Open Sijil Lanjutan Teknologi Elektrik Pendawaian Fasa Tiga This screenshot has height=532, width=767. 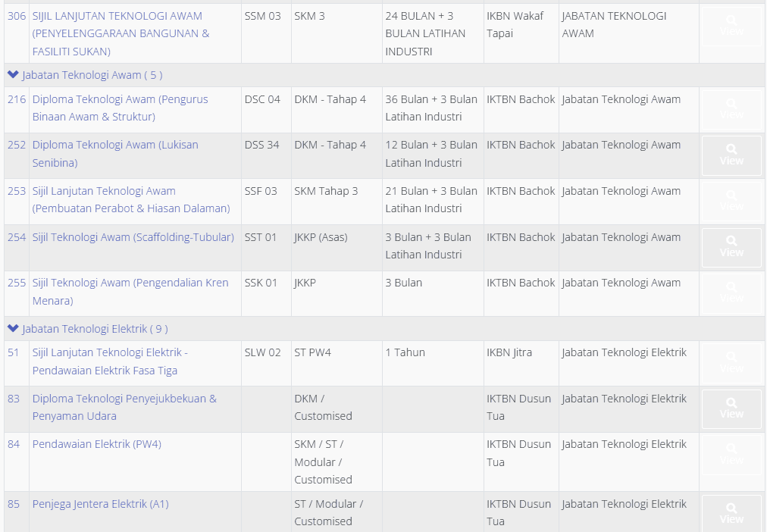[x=109, y=361]
